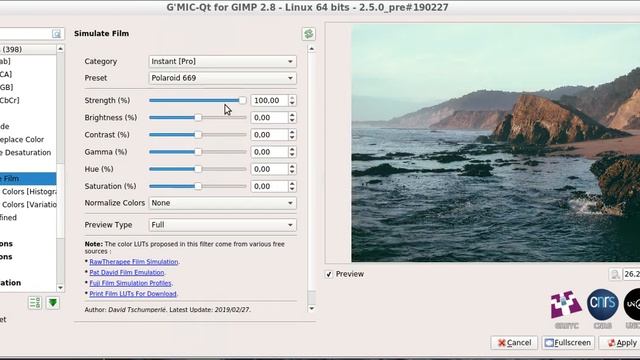640x360 pixels.
Task: Open the Pat David Film Emulation link
Action: point(127,273)
